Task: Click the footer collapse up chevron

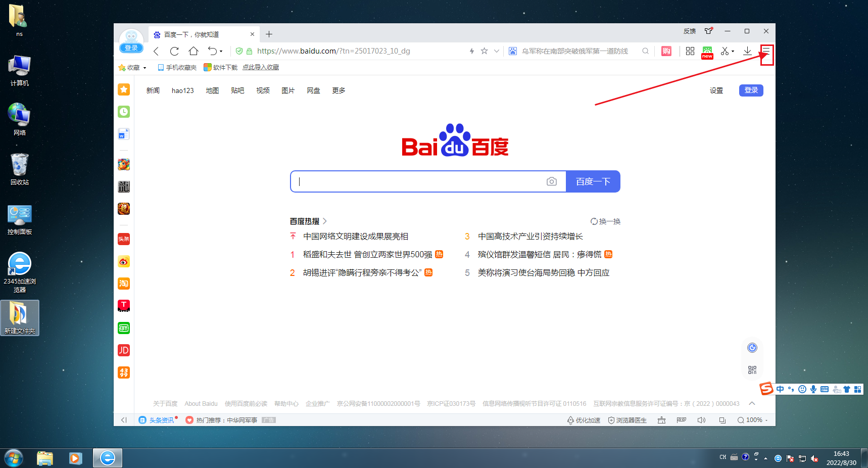Action: 752,403
